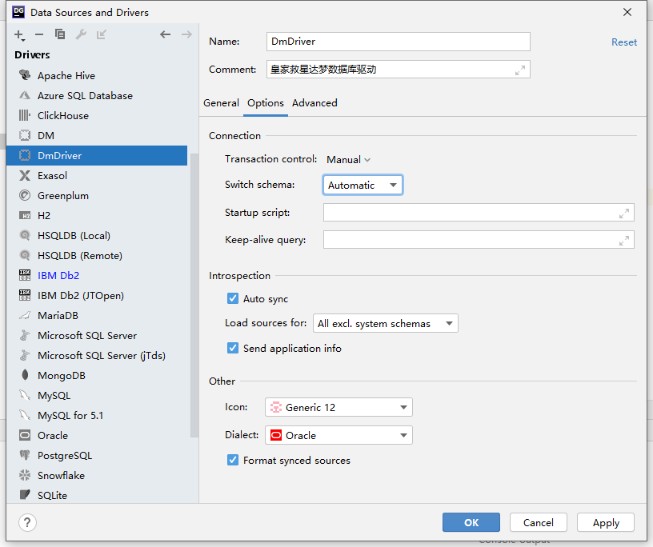
Task: Switch to the General tab
Action: click(x=221, y=103)
